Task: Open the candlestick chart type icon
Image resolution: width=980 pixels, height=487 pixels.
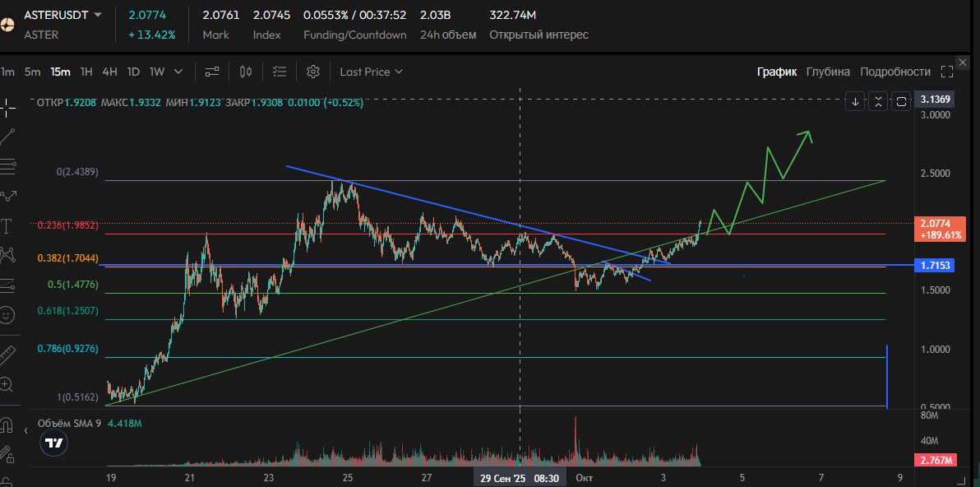Action: point(245,72)
